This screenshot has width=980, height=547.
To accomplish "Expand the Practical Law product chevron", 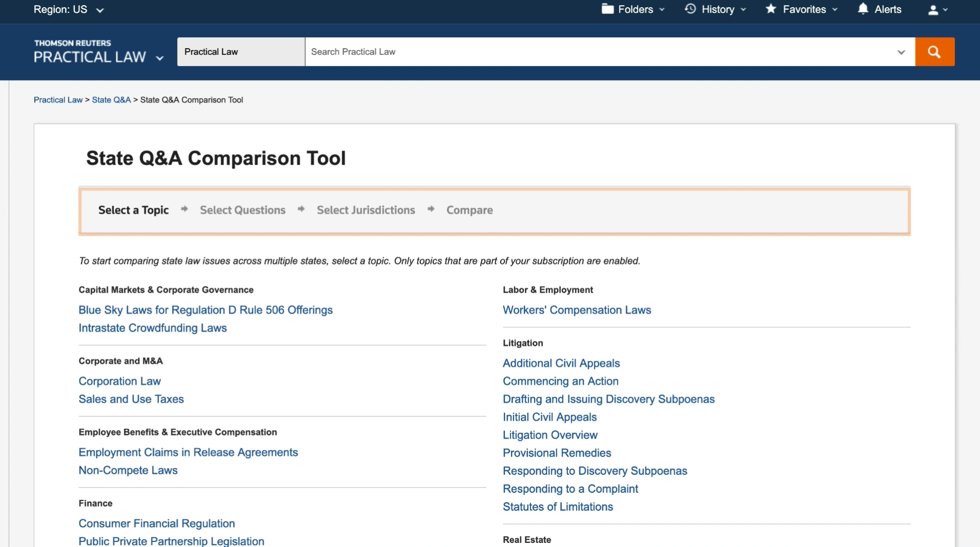I will pyautogui.click(x=160, y=58).
